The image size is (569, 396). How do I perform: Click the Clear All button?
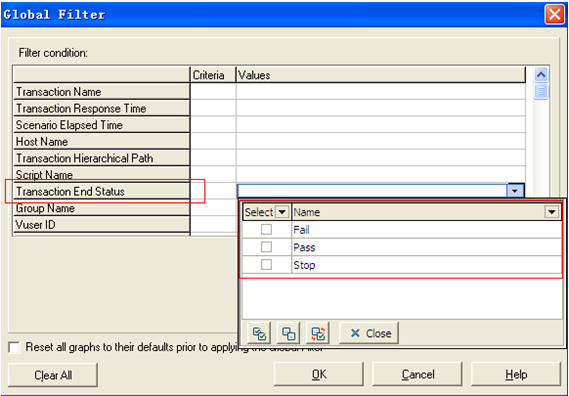click(x=53, y=375)
